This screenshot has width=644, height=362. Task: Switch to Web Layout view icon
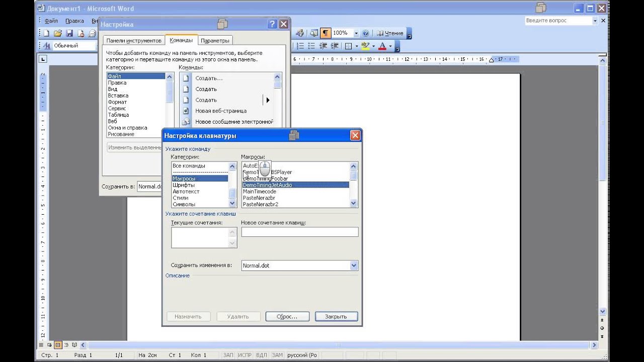49,345
